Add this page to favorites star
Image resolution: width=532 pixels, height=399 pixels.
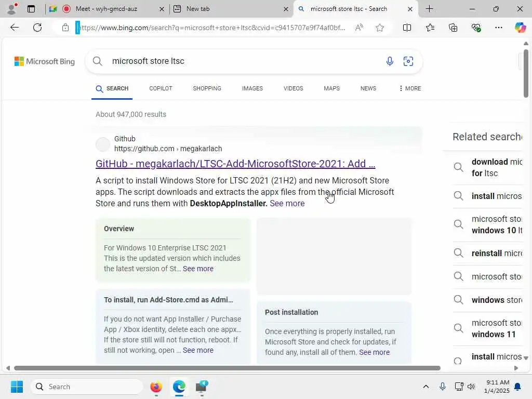(x=380, y=28)
